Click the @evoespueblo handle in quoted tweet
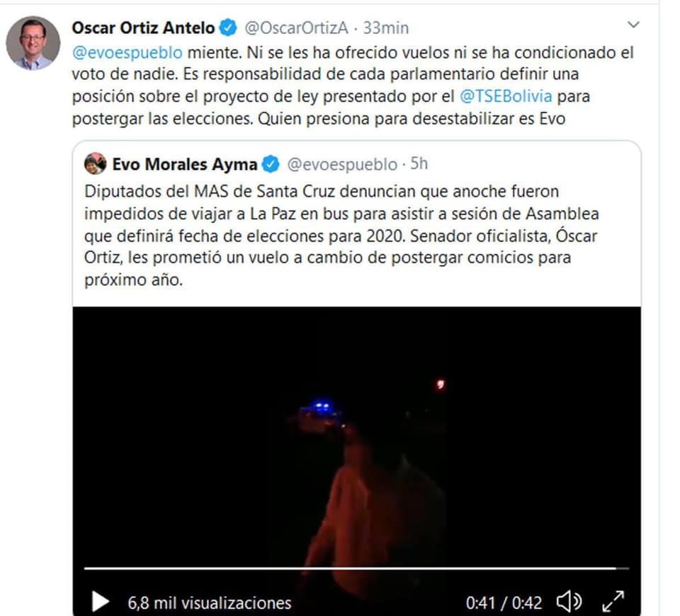 coord(342,164)
